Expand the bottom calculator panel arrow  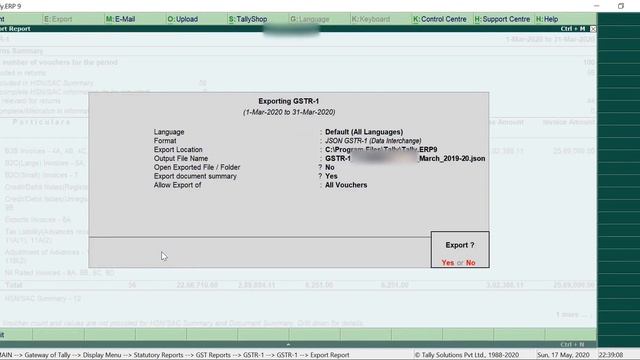[x=288, y=344]
